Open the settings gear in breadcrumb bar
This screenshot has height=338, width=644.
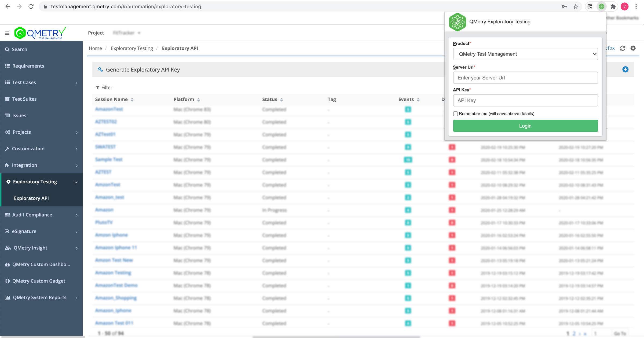(x=633, y=48)
